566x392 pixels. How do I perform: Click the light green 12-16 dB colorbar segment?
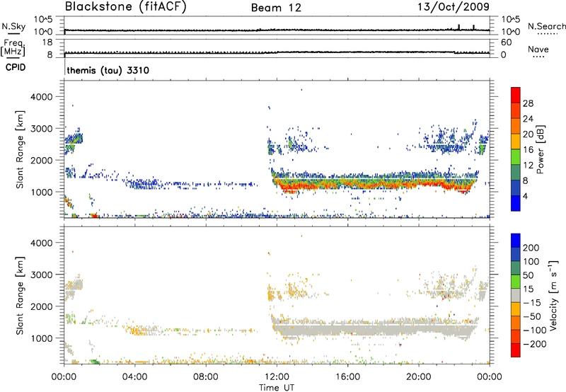tap(516, 156)
